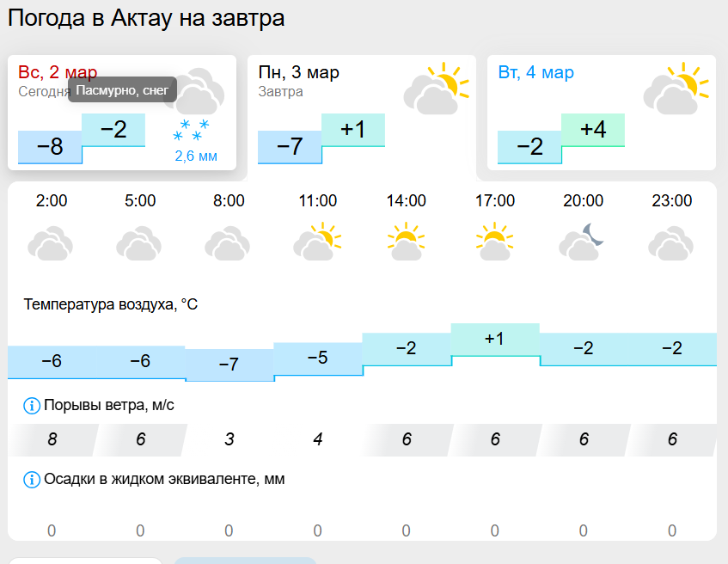Click the 2,6 мм precipitation label
The width and height of the screenshot is (728, 564).
coord(196,156)
